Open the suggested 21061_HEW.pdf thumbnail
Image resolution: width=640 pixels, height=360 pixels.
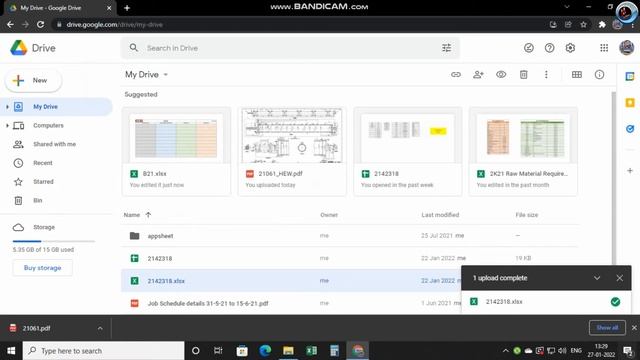tap(292, 136)
